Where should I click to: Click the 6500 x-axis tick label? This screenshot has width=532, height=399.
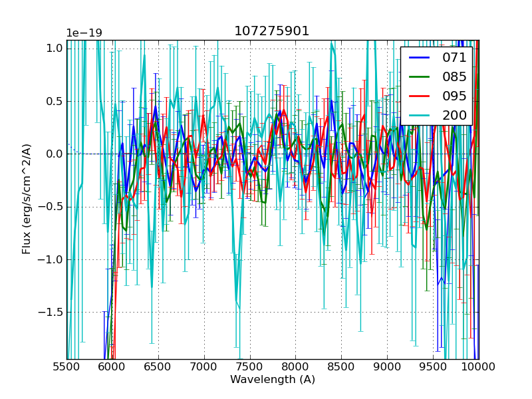pyautogui.click(x=158, y=366)
